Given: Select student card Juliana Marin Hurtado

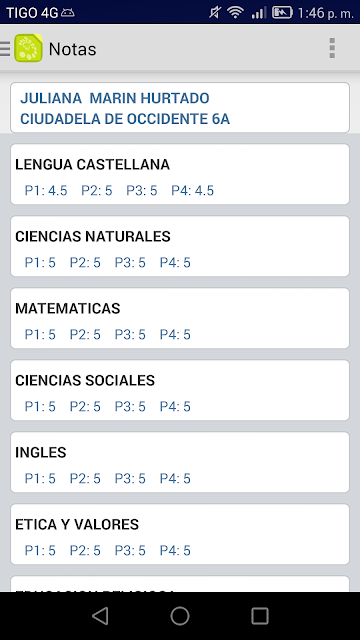Looking at the screenshot, I should click(x=180, y=108).
